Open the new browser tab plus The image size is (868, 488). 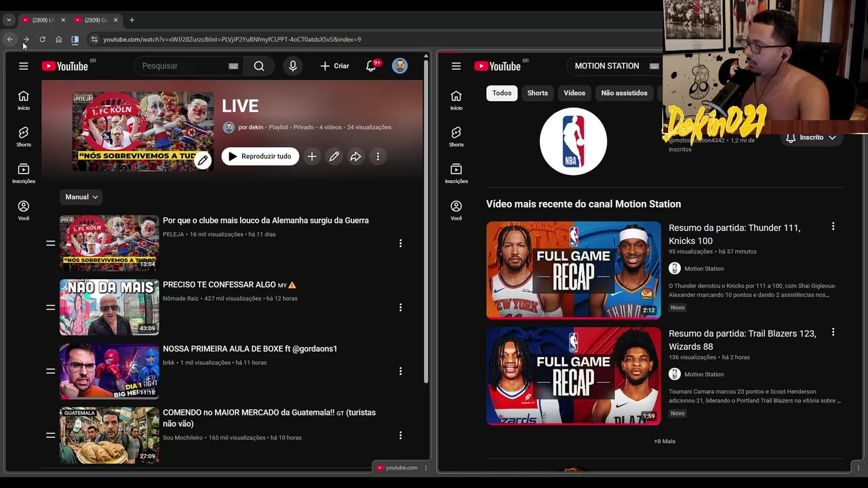(132, 20)
